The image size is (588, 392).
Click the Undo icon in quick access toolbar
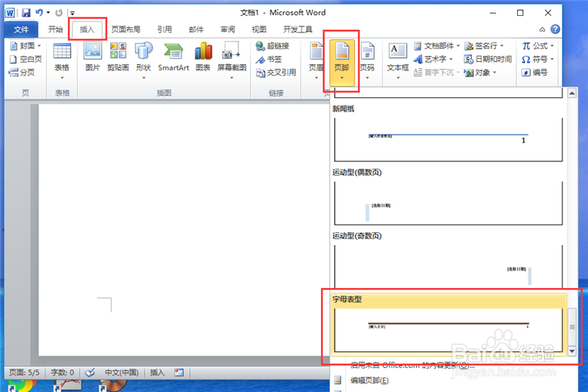point(39,13)
